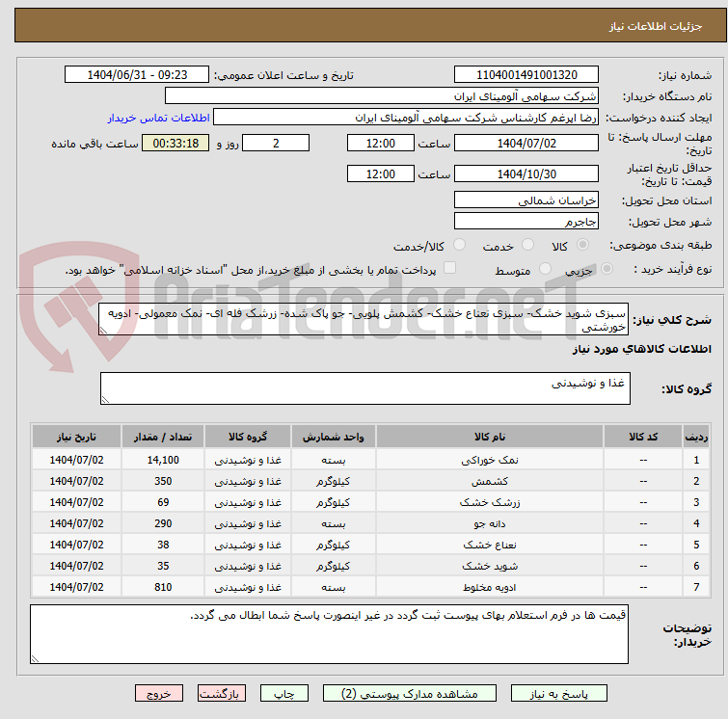This screenshot has height=719, width=728.
Task: Toggle the Islamic treasury payment checkbox
Action: coord(449,269)
